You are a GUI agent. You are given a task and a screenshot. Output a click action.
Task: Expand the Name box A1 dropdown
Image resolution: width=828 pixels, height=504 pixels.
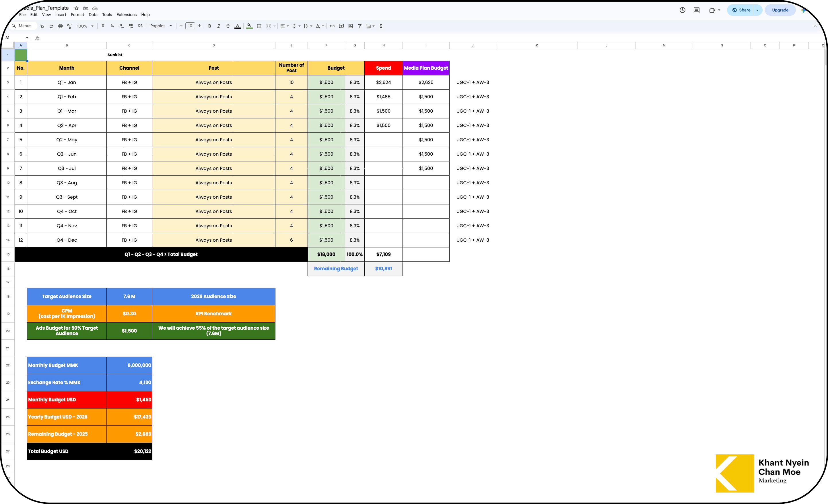pos(27,38)
